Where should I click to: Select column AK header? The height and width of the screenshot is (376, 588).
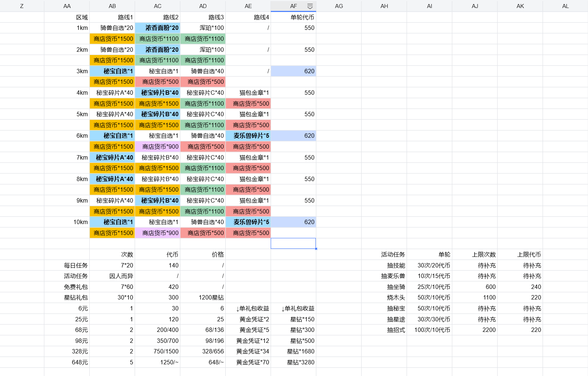(x=520, y=6)
